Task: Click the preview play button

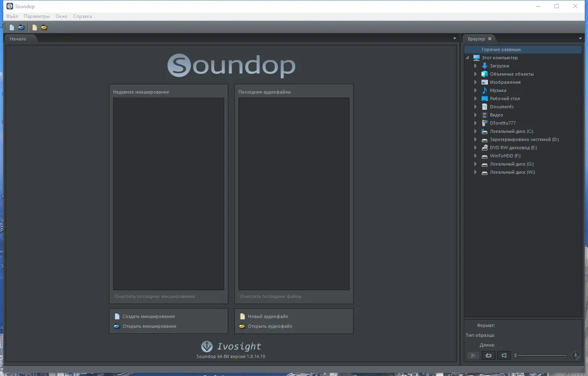Action: pos(473,356)
